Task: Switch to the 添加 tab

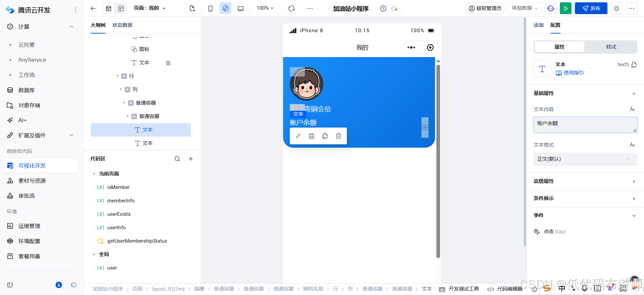Action: click(538, 25)
